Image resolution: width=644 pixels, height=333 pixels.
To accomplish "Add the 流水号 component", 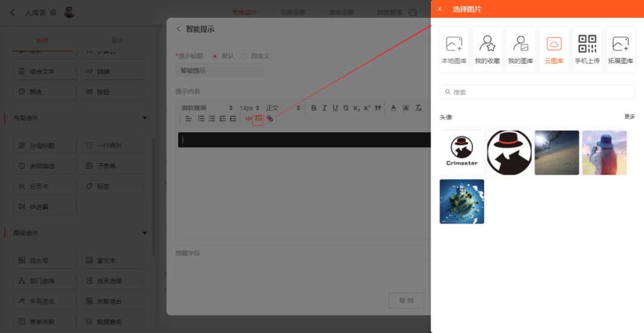I will [45, 260].
